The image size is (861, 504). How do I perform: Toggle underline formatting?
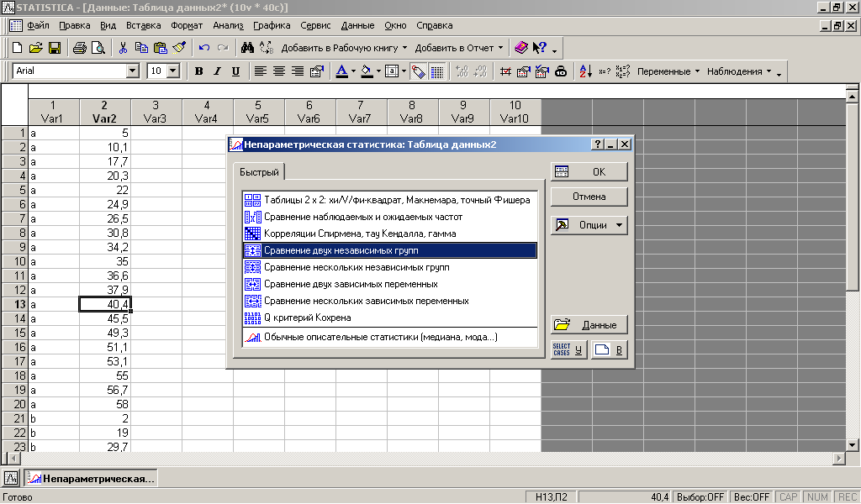[235, 71]
